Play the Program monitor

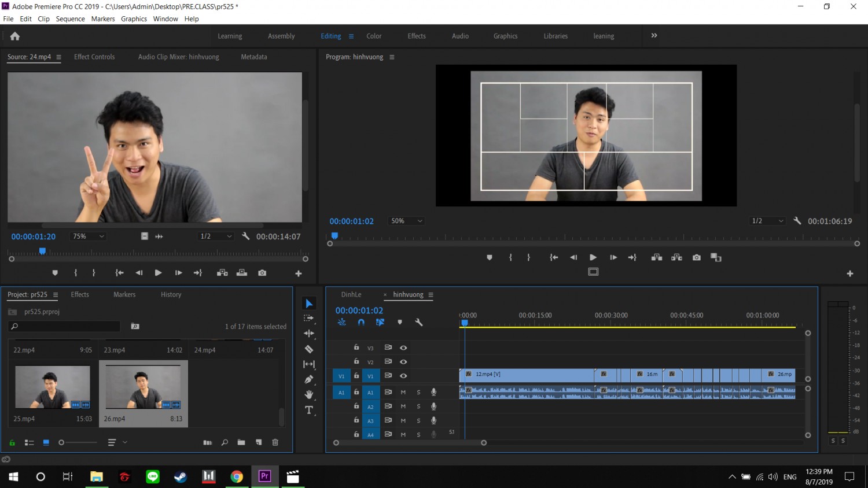[x=593, y=257]
